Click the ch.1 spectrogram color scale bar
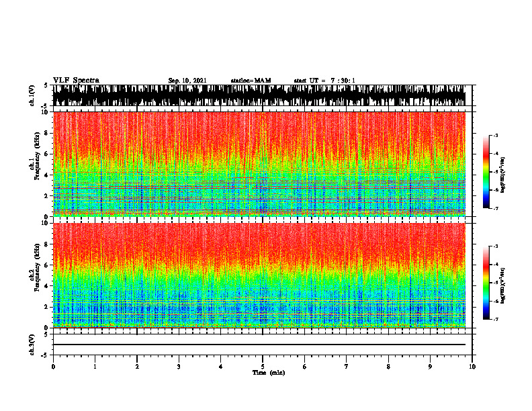The height and width of the screenshot is (411, 532). click(x=486, y=172)
